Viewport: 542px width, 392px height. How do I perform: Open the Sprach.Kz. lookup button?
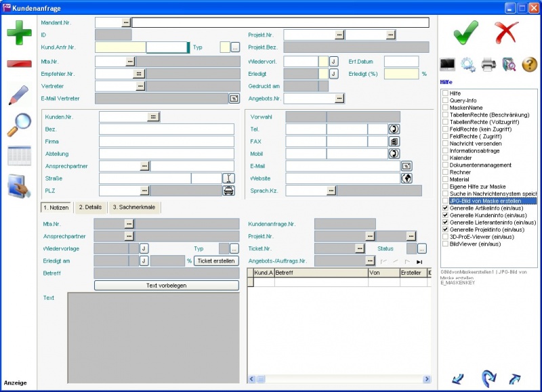click(x=331, y=191)
